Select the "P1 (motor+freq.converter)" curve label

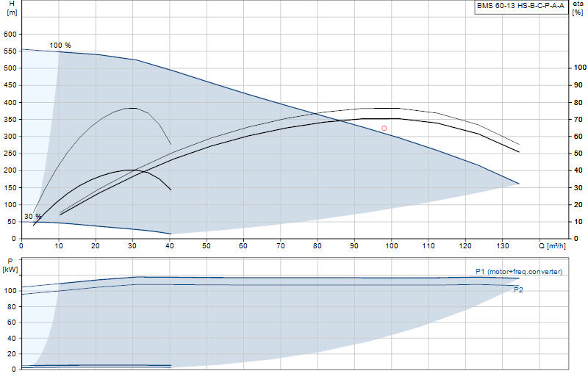click(519, 271)
